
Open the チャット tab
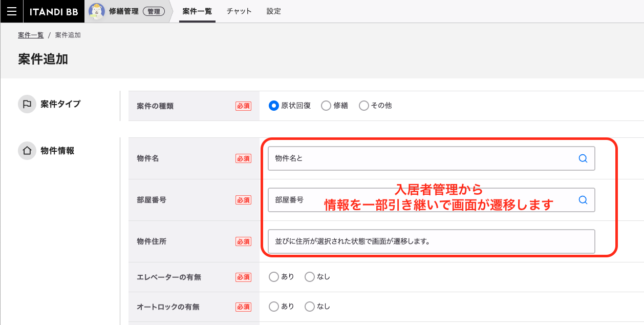(239, 11)
